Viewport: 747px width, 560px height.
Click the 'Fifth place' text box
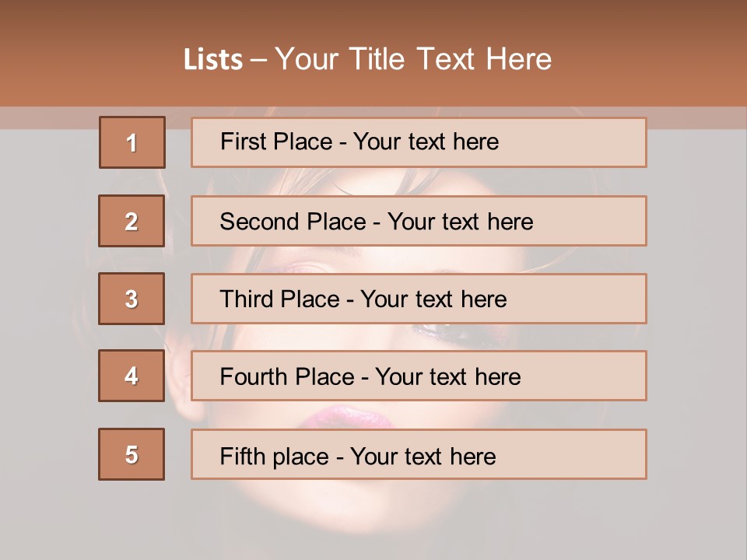point(419,454)
